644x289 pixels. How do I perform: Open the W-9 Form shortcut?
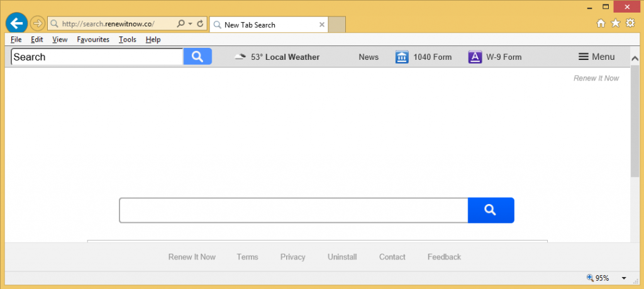[475, 57]
